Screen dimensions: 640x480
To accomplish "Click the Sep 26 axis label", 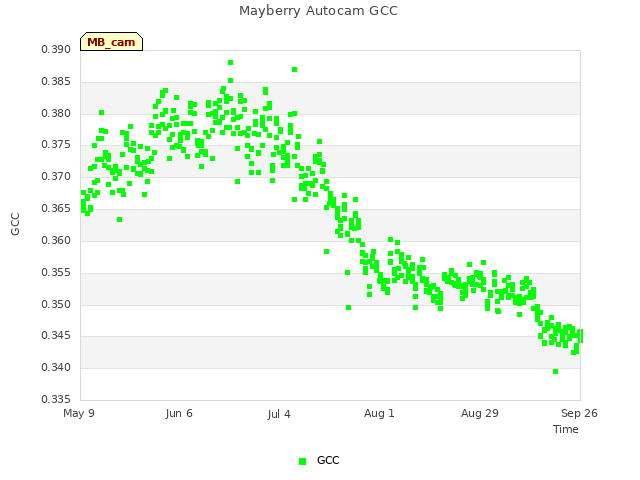I will tap(579, 413).
